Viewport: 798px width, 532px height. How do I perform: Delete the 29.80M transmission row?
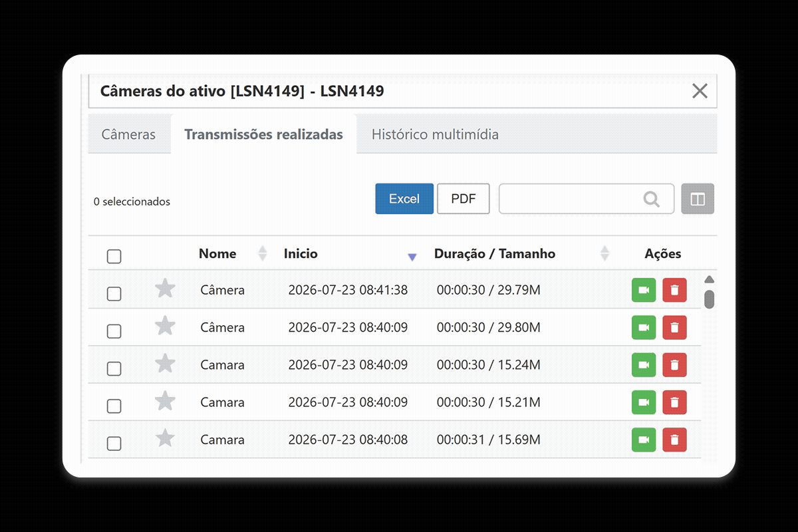coord(674,327)
